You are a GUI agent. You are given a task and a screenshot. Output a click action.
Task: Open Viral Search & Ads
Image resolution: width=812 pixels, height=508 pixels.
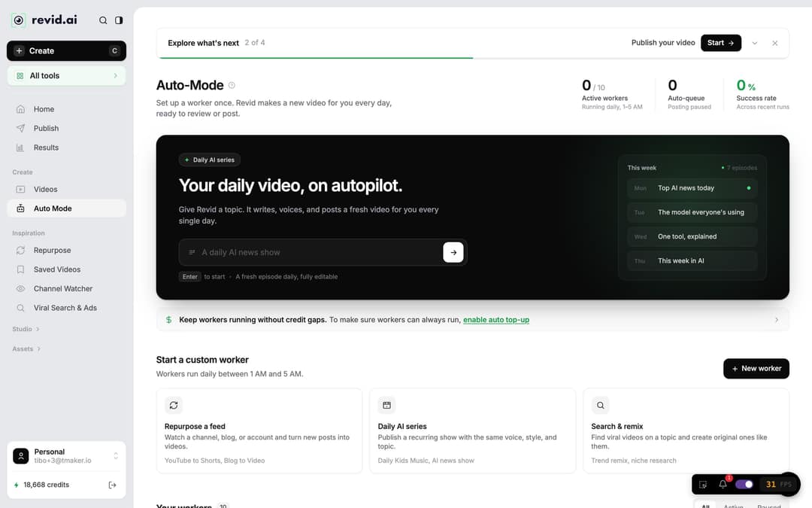pos(66,308)
